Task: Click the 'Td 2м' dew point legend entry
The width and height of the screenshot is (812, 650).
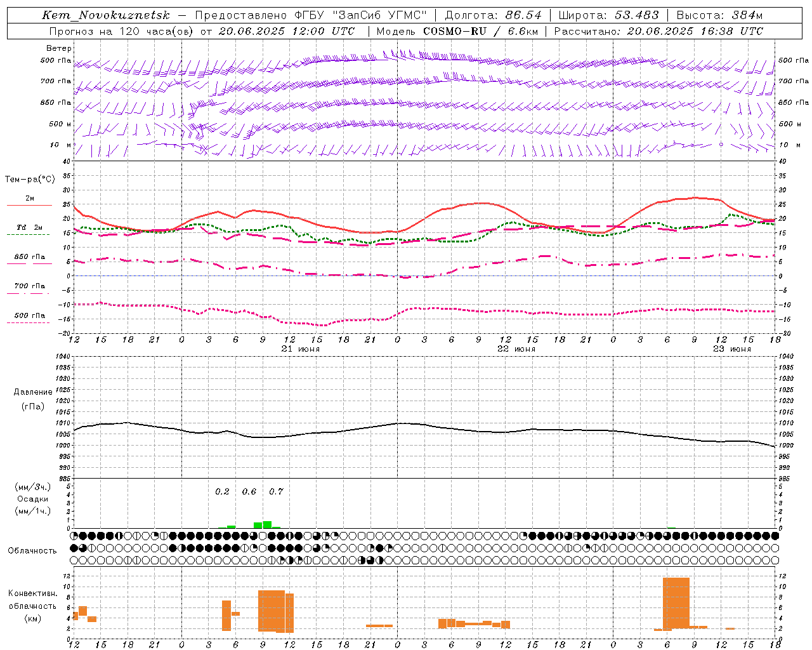Action: click(x=30, y=227)
